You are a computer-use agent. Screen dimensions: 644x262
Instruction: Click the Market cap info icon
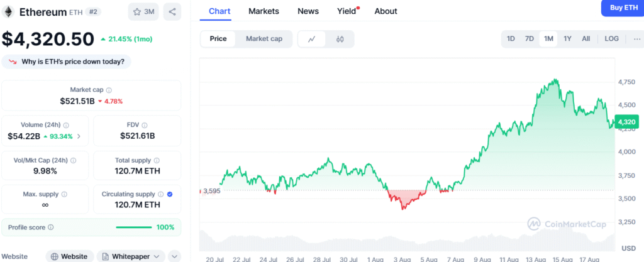point(109,90)
